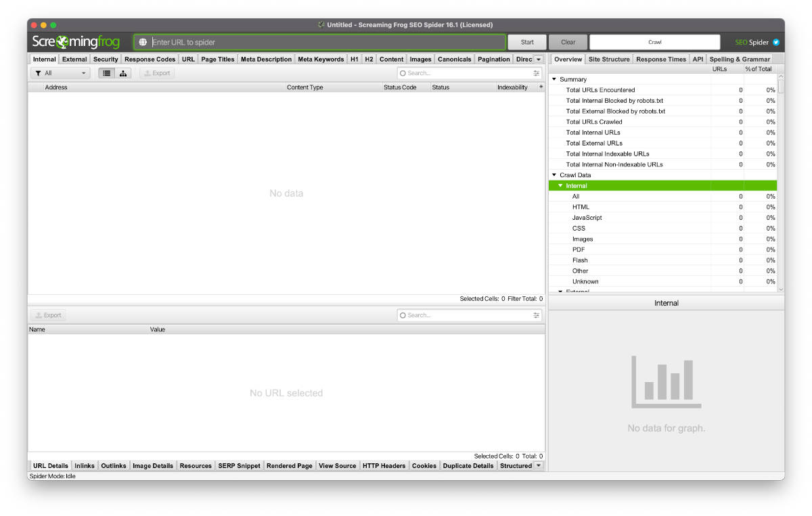The image size is (812, 516).
Task: Focus the Enter URL to spider field
Action: [319, 42]
